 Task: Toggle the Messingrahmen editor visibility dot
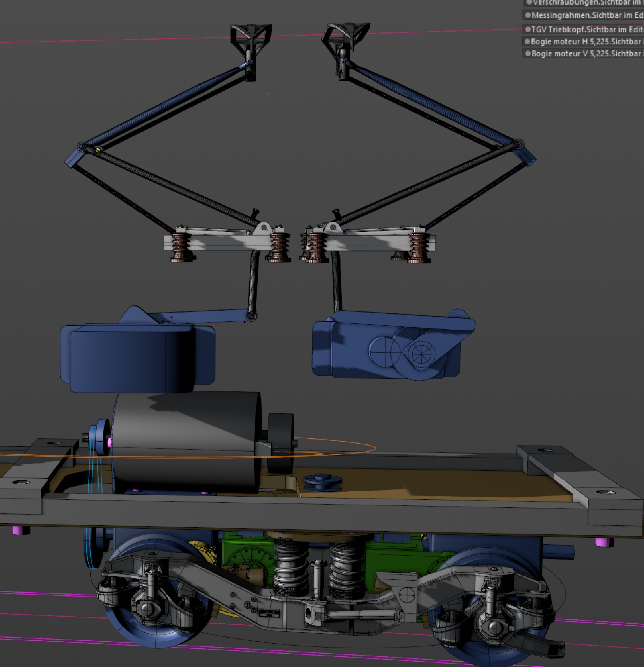click(x=528, y=15)
